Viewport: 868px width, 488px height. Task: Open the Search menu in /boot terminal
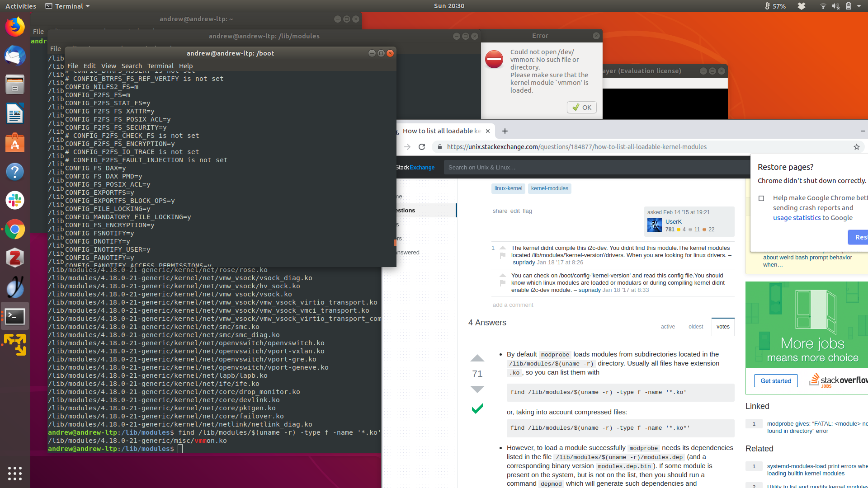click(x=131, y=66)
